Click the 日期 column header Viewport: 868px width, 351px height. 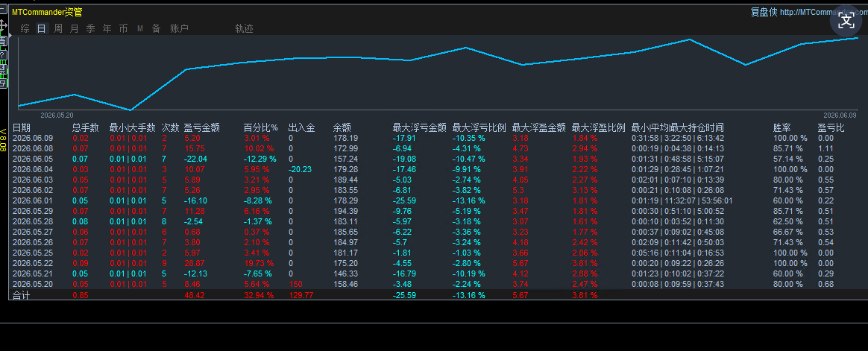point(22,128)
